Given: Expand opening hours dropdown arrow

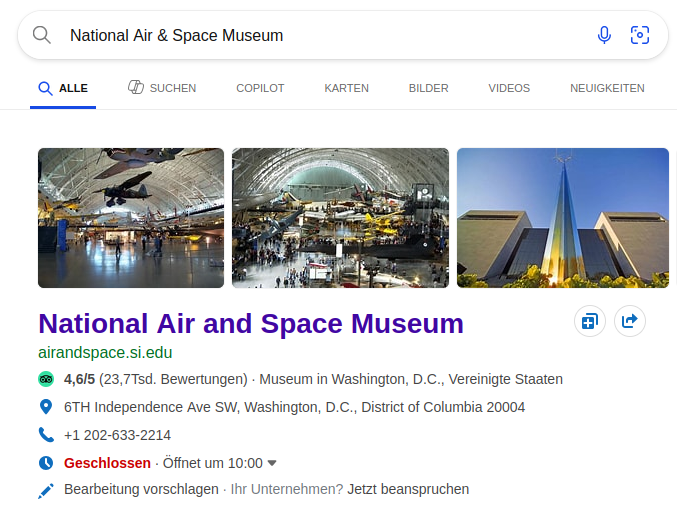Looking at the screenshot, I should click(x=272, y=463).
